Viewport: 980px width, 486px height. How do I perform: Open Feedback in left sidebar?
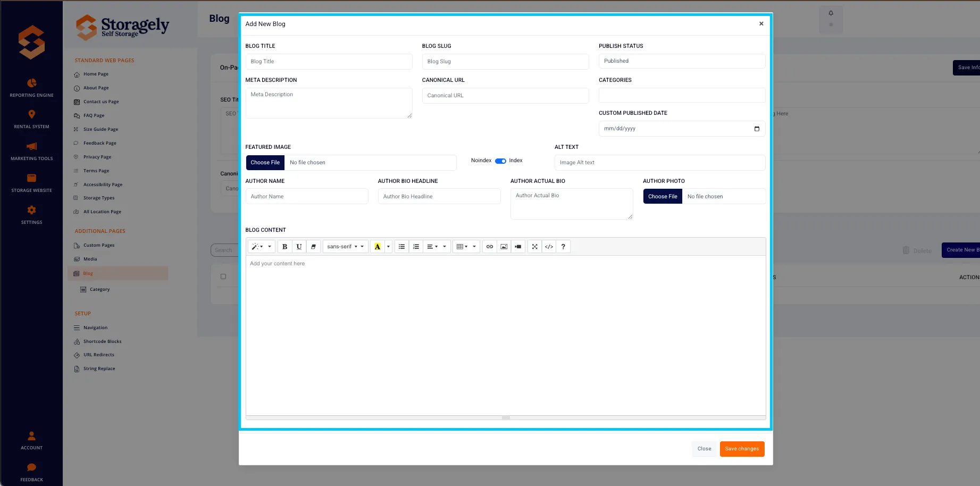[31, 472]
